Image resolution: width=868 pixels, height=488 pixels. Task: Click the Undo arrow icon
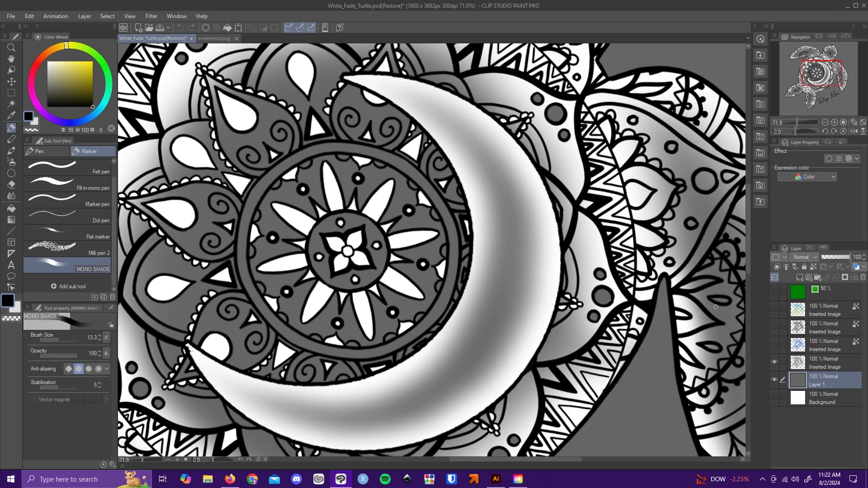[x=180, y=28]
